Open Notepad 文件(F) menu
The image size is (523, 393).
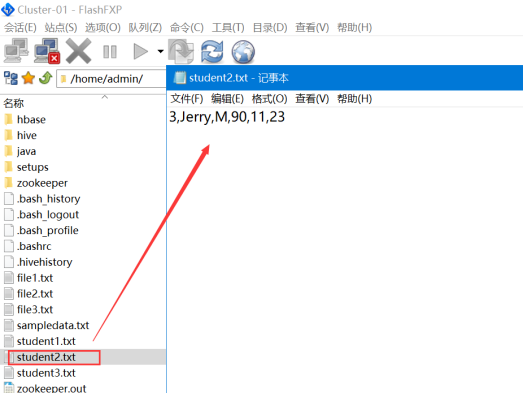187,99
